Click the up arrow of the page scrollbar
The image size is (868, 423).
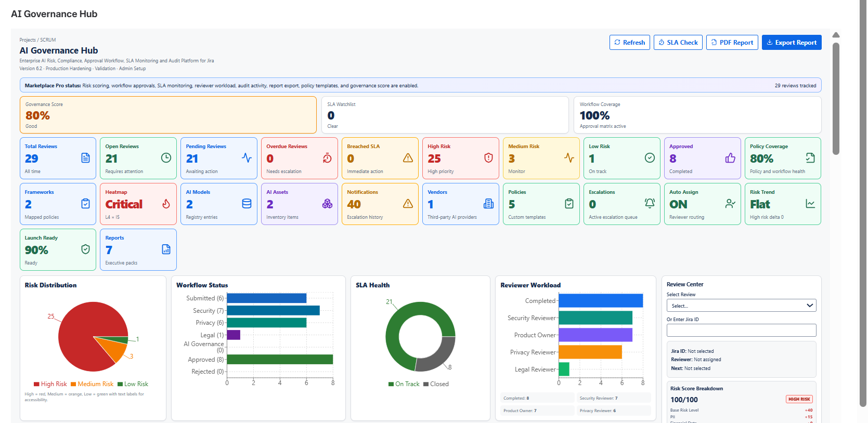coord(836,35)
